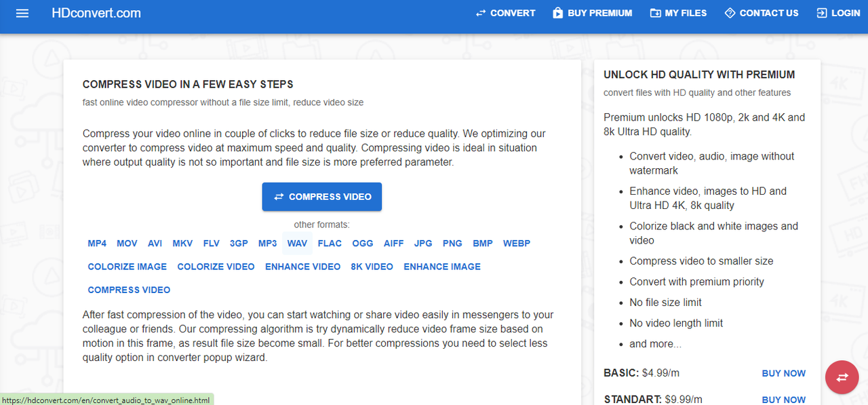The height and width of the screenshot is (405, 868).
Task: Open the COLORIZE IMAGE link
Action: [127, 267]
